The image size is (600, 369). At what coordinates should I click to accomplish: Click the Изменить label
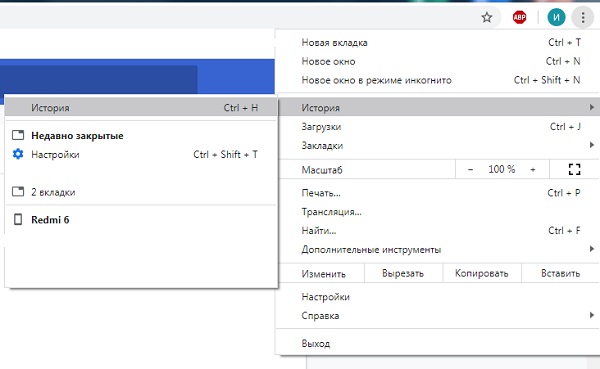[x=323, y=274]
